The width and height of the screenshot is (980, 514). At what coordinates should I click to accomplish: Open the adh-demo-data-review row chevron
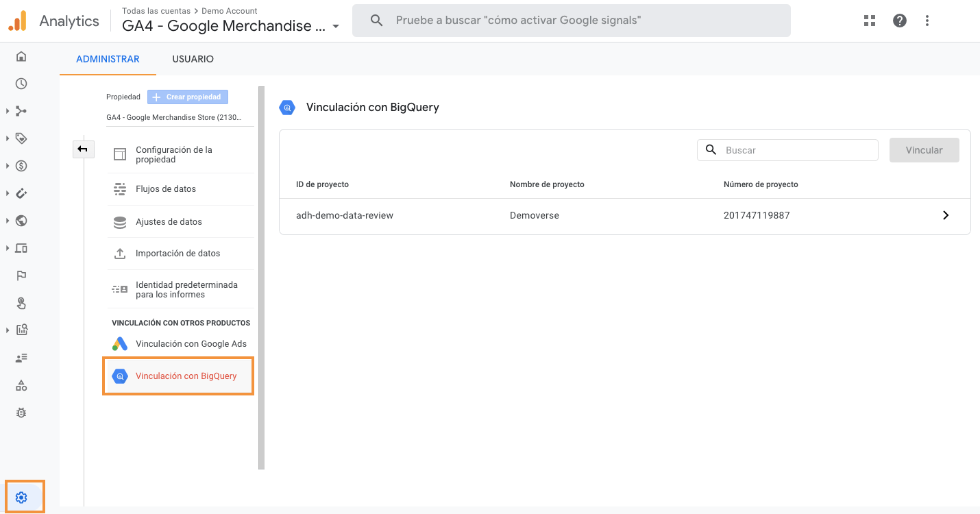coord(946,215)
